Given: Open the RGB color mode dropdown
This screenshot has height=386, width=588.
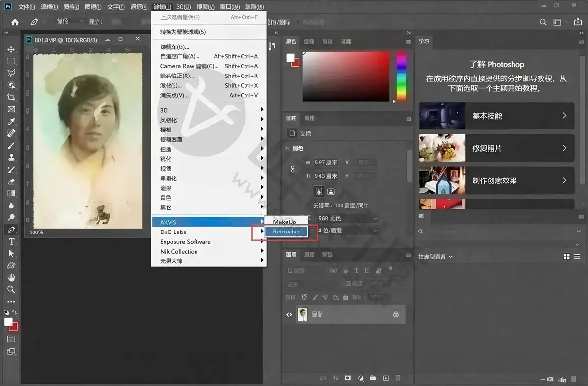Looking at the screenshot, I should (347, 218).
